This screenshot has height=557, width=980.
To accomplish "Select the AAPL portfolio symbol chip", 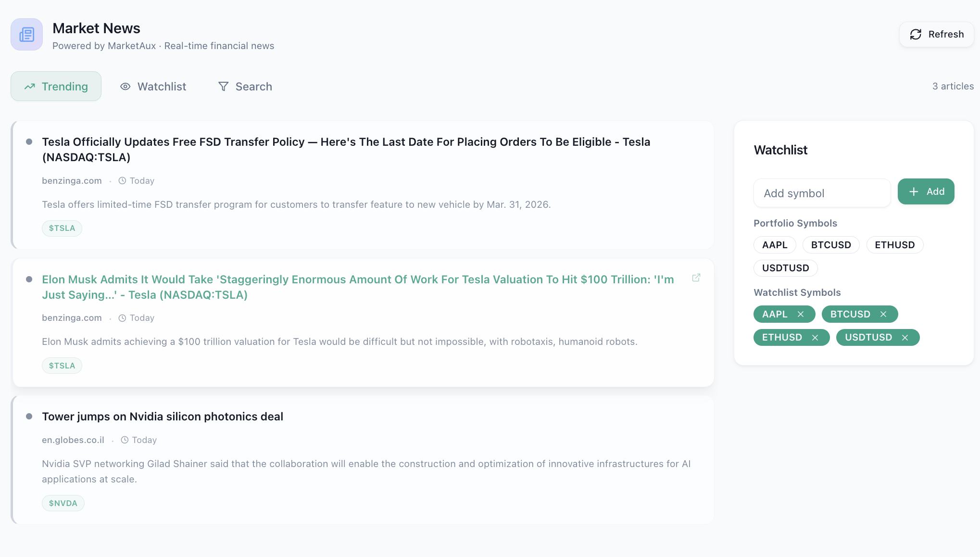I will [x=775, y=245].
